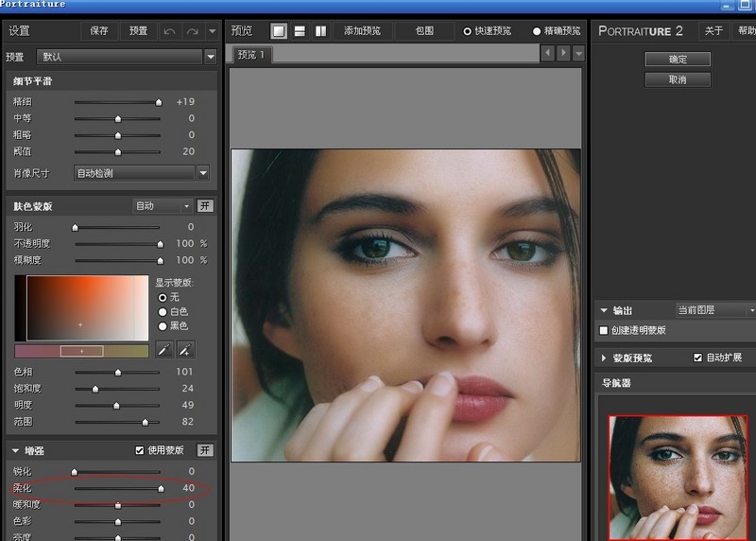The height and width of the screenshot is (541, 756).
Task: Toggle 创建透明蒙版 checkbox
Action: pyautogui.click(x=603, y=330)
